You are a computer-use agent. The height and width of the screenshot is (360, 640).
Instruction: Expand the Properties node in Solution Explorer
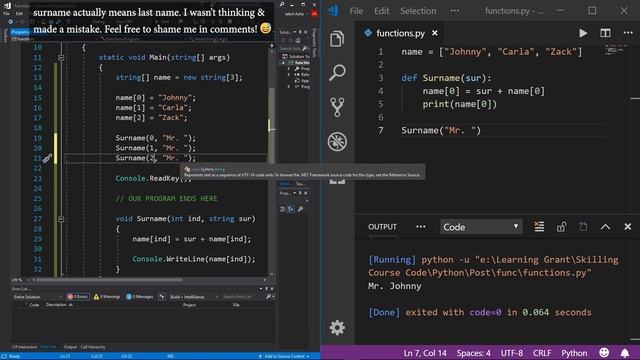[x=289, y=69]
